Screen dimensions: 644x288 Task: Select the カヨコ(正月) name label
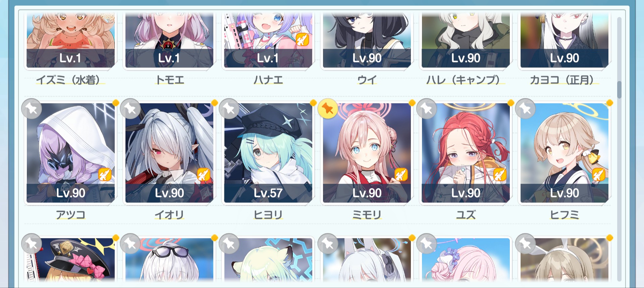565,80
